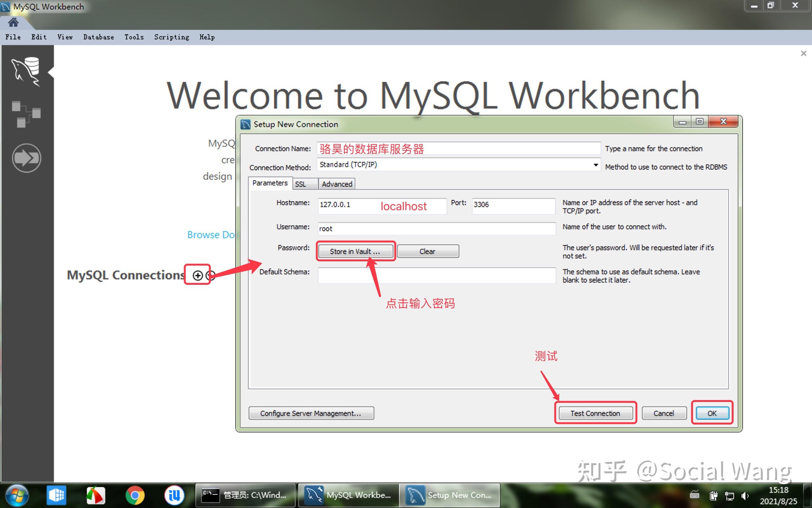Add a new MySQL connection with plus icon
Viewport: 812px width, 508px height.
click(x=198, y=275)
